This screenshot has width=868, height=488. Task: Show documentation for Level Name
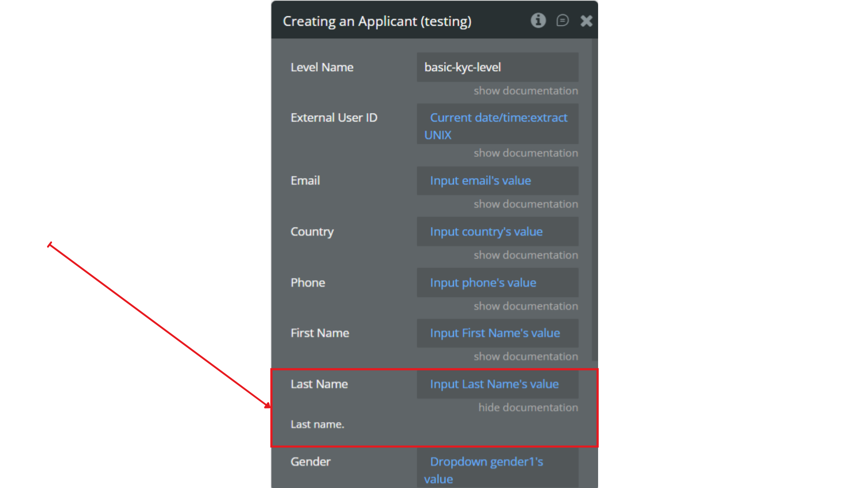(x=526, y=91)
